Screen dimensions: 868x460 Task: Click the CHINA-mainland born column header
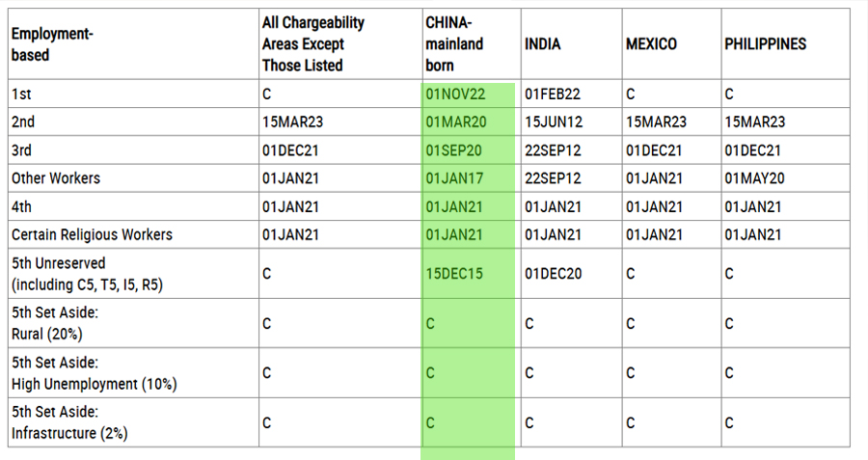coord(454,44)
